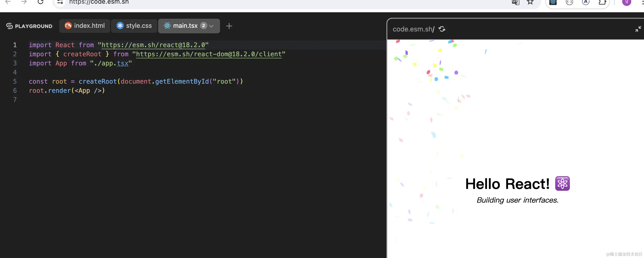Click the braces circle extension icon

pyautogui.click(x=569, y=2)
